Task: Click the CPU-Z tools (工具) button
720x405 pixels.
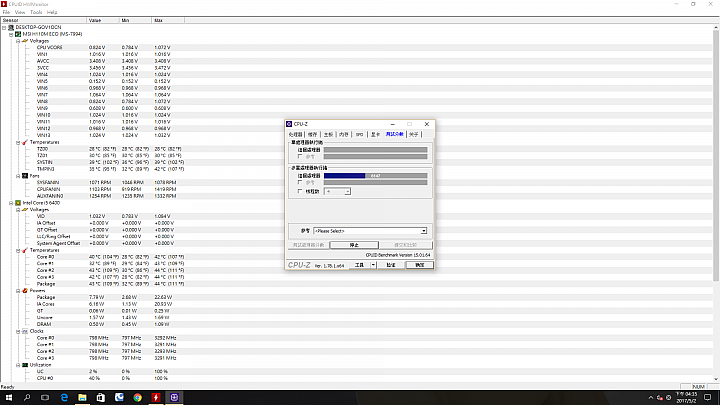Action: 360,265
